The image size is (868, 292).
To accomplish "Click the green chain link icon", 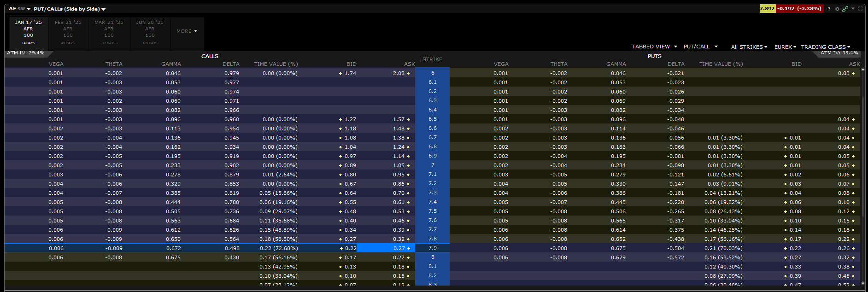I will tap(845, 9).
